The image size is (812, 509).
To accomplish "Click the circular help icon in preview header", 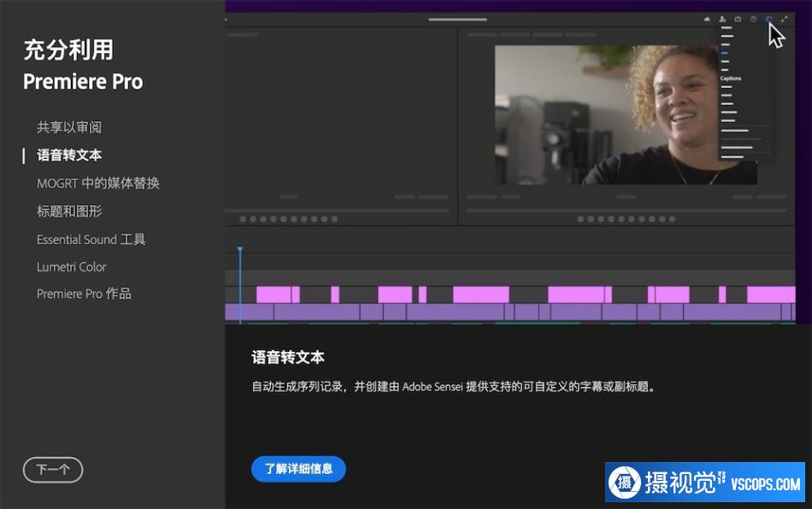I will click(753, 19).
